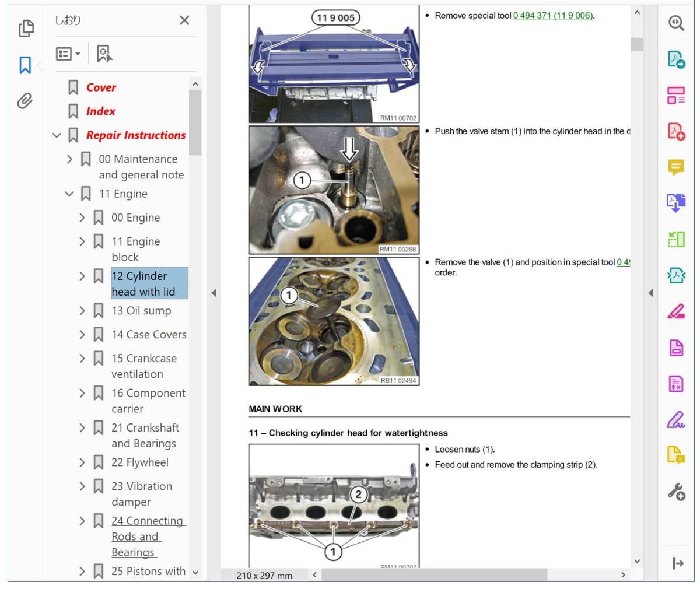Screen dimensions: 700x589
Task: Expand 24 Connecting Rods and Bearings
Action: (x=82, y=521)
